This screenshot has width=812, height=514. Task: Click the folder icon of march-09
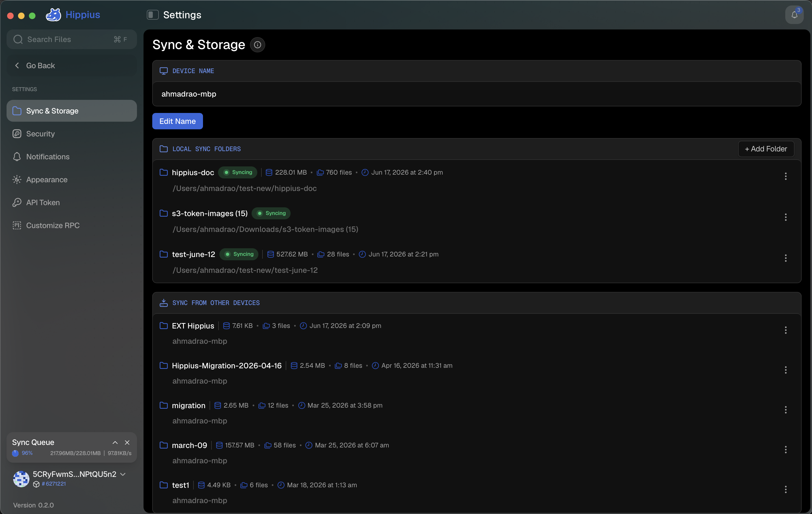[163, 445]
